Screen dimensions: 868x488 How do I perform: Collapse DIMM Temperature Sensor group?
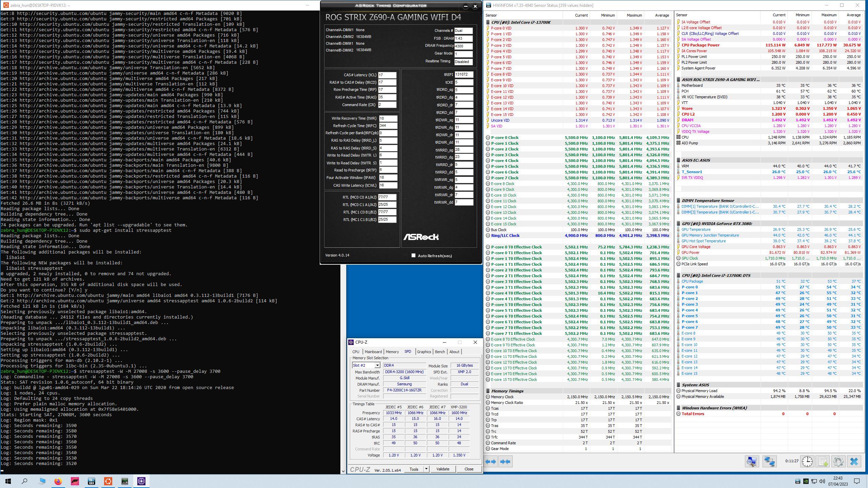point(678,201)
